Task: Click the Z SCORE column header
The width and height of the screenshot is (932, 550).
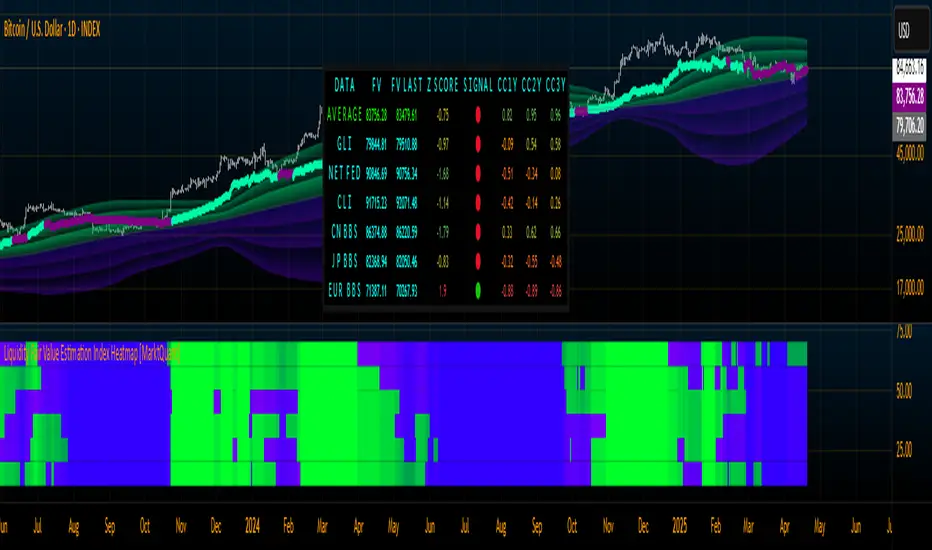Action: 440,87
